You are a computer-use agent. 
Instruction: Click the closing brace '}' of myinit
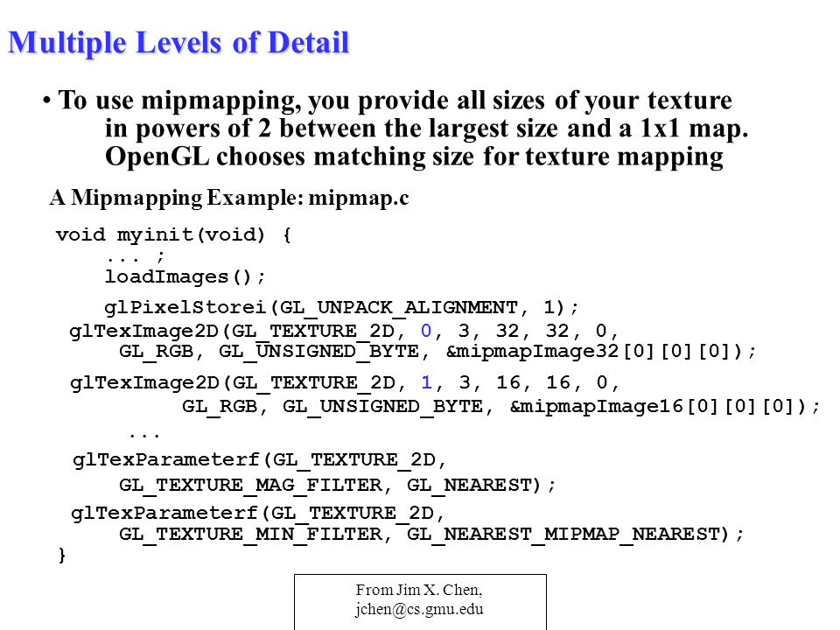61,555
